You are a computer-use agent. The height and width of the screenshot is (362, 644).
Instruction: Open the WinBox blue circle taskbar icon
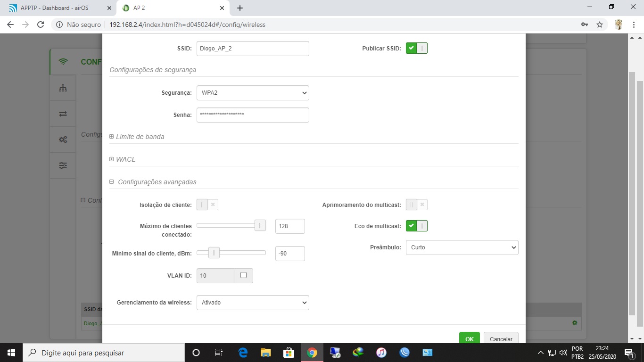click(x=405, y=353)
